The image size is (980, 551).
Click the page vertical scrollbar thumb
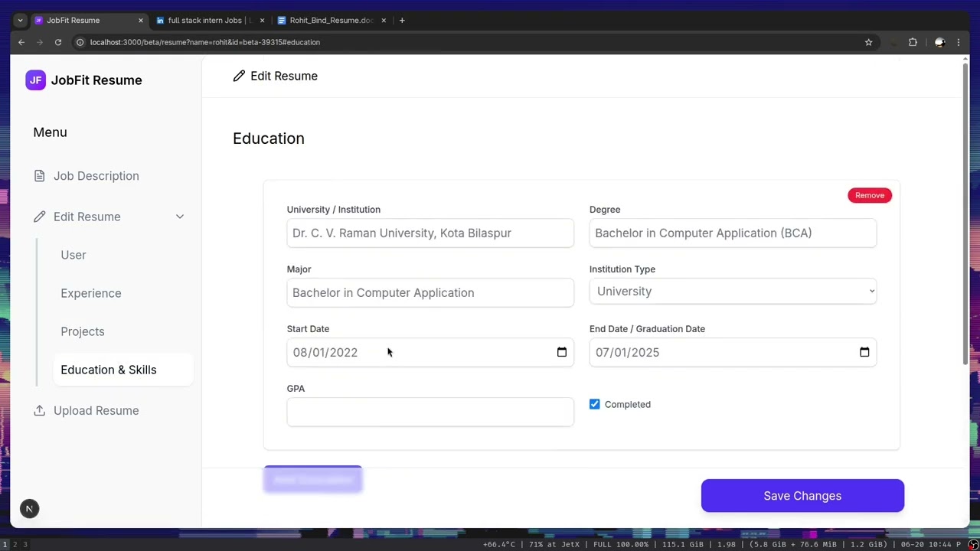pos(965,214)
